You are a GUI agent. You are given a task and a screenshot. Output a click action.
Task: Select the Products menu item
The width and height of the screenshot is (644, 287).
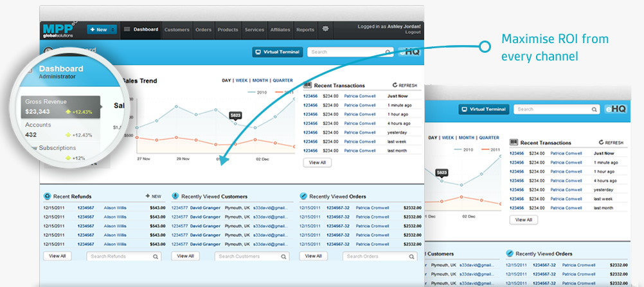228,30
